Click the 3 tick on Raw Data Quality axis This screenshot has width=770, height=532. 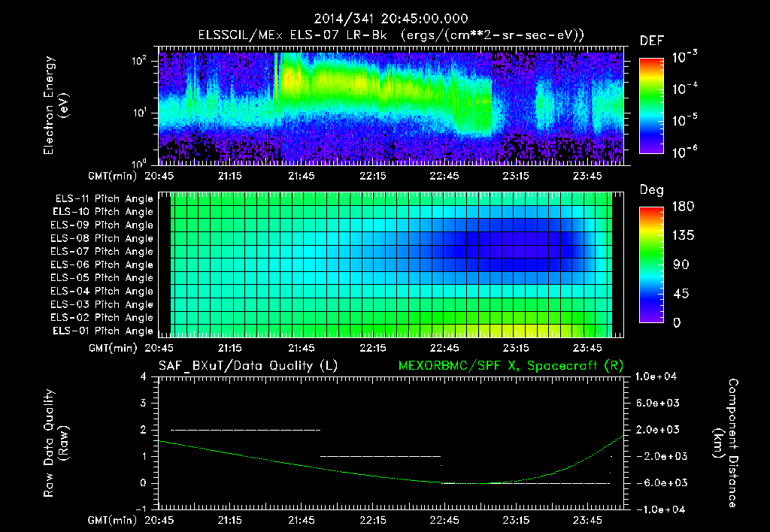click(x=144, y=403)
